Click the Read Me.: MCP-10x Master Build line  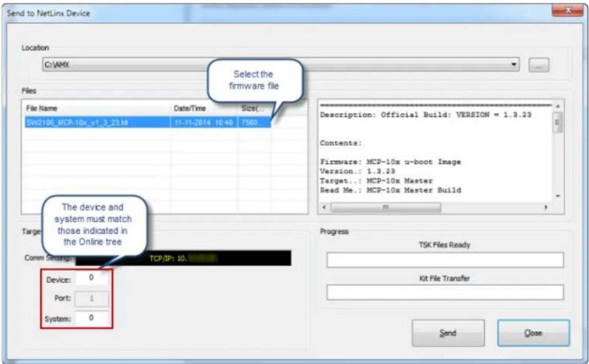coord(390,190)
